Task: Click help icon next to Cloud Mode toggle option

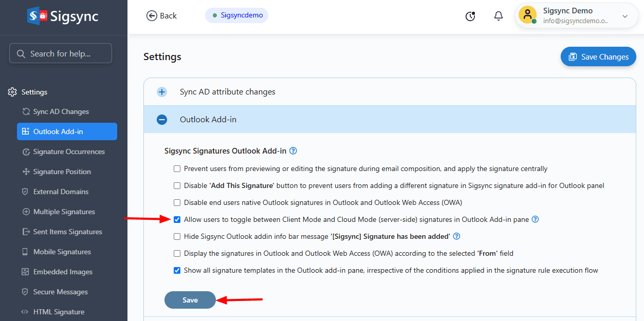Action: coord(535,219)
